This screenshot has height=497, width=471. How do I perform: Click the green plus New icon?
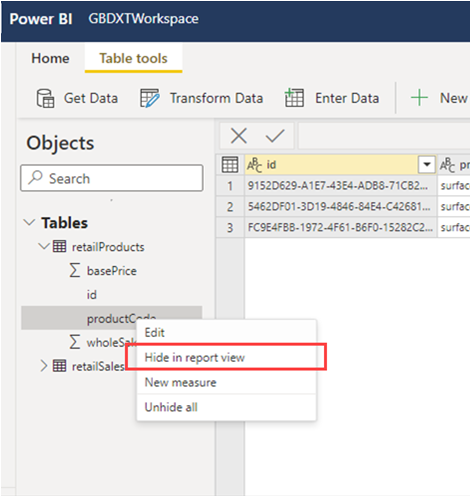tap(419, 98)
